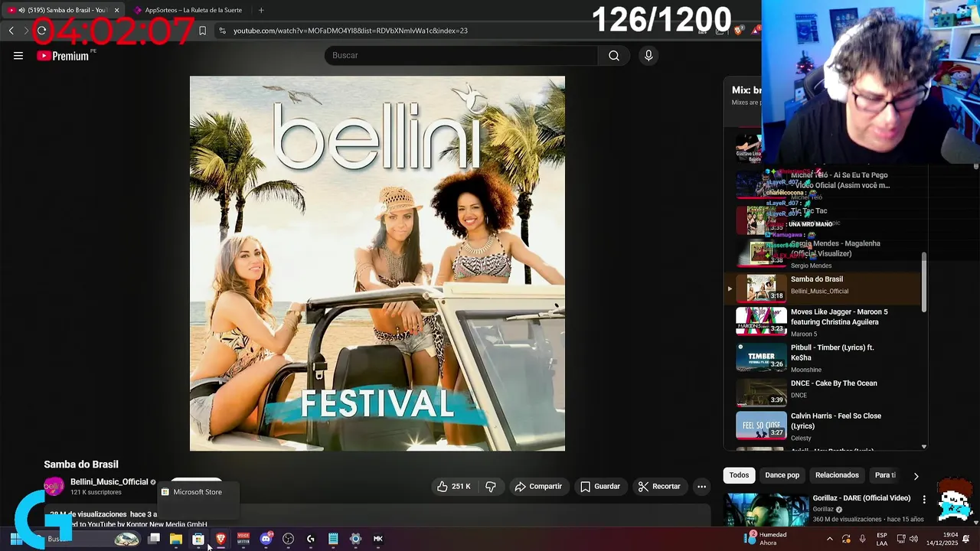Image resolution: width=980 pixels, height=551 pixels.
Task: Share video using Compartir button
Action: click(x=538, y=487)
